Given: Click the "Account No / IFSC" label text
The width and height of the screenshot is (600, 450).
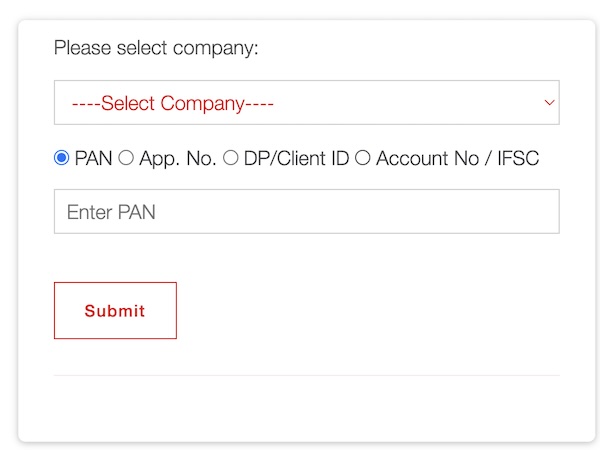Looking at the screenshot, I should 457,158.
